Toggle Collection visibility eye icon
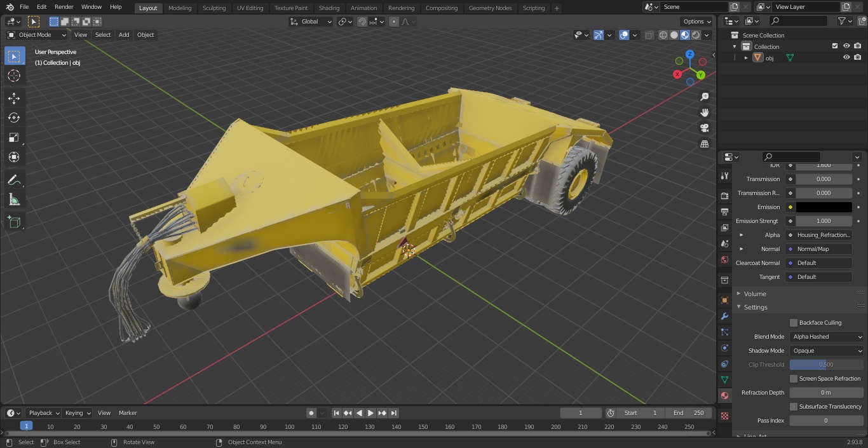This screenshot has width=868, height=448. [846, 46]
